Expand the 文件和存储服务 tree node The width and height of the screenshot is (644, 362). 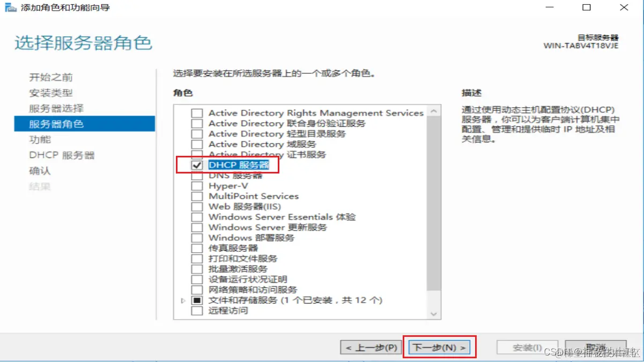[183, 301]
